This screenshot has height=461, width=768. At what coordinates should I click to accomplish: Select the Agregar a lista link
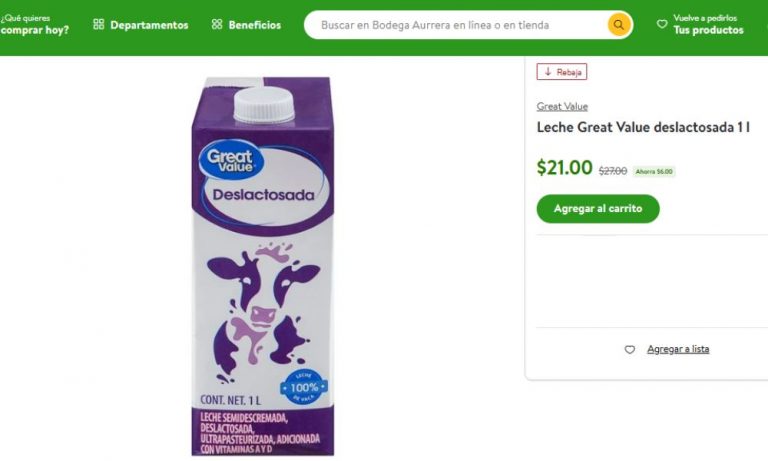[x=678, y=349]
